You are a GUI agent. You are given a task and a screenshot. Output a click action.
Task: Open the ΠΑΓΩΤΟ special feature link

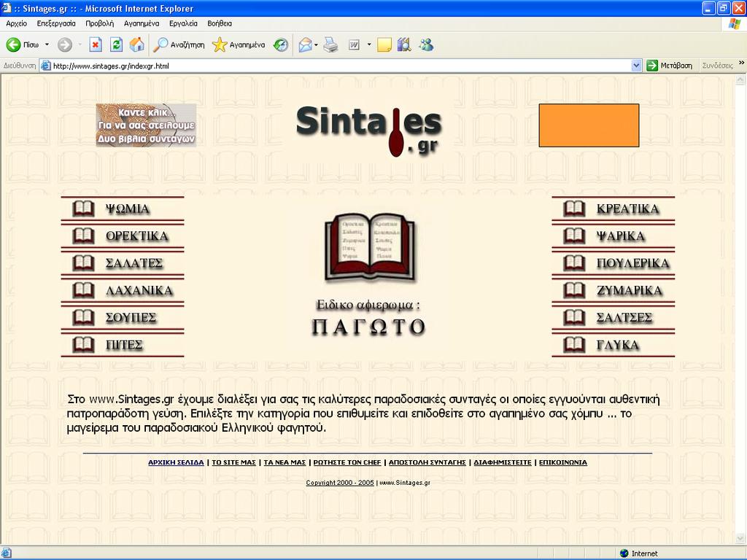point(368,327)
